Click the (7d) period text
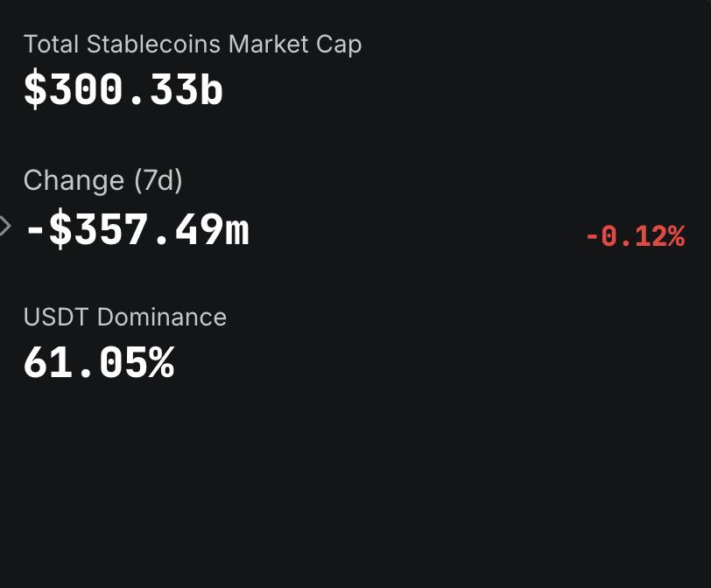 pyautogui.click(x=158, y=180)
